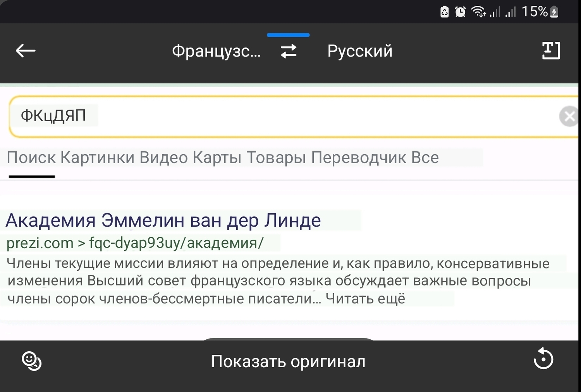
Task: Tap the Wi-Fi status icon
Action: coord(478,12)
